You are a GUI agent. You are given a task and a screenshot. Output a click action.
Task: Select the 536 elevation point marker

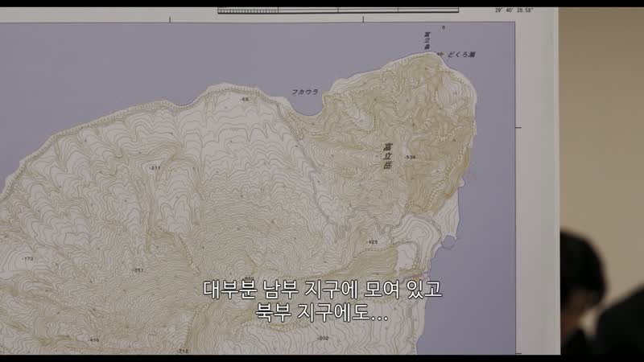point(410,157)
